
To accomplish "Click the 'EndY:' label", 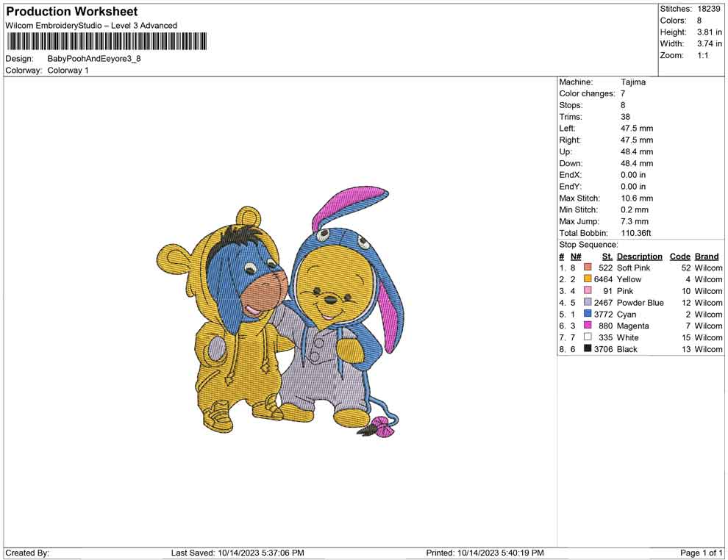I will tap(570, 187).
